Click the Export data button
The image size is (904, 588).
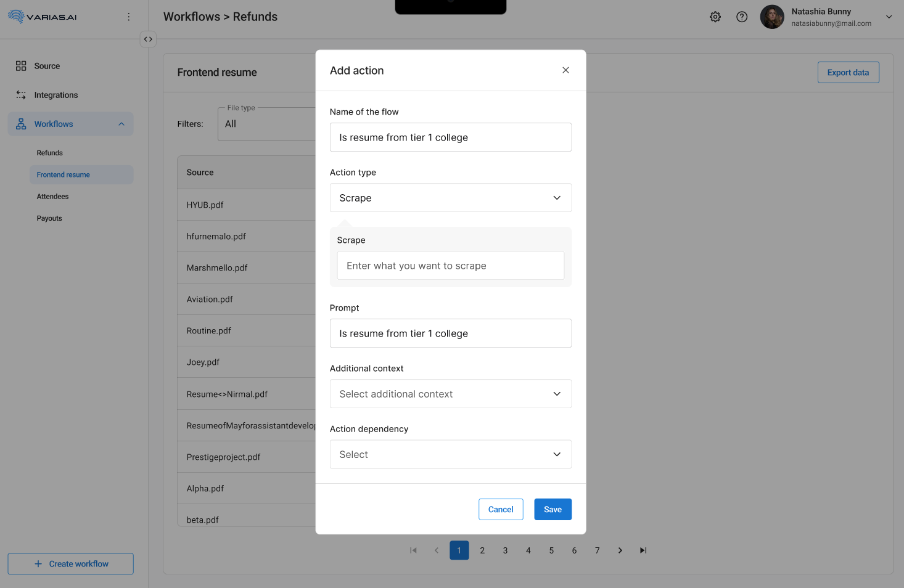[848, 72]
